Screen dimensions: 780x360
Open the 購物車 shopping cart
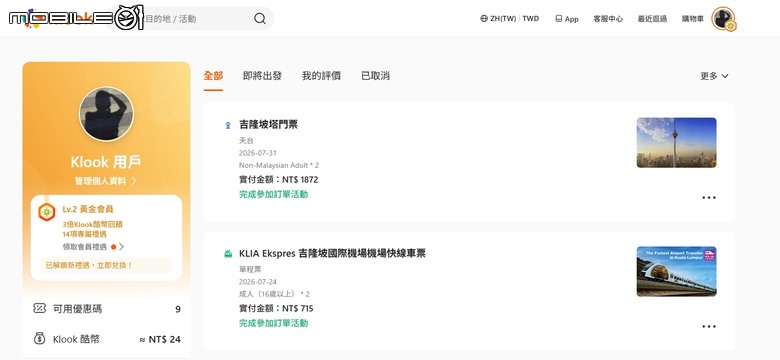tap(693, 19)
